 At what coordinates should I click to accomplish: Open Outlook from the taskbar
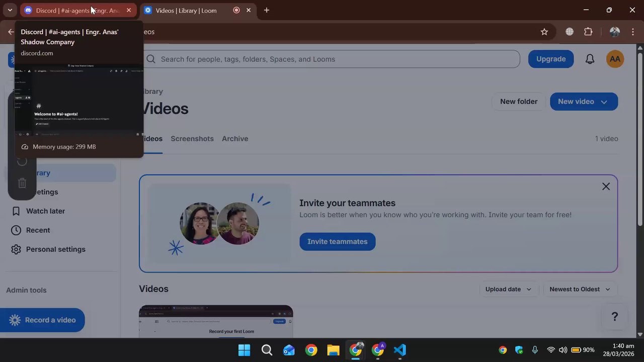click(x=289, y=350)
